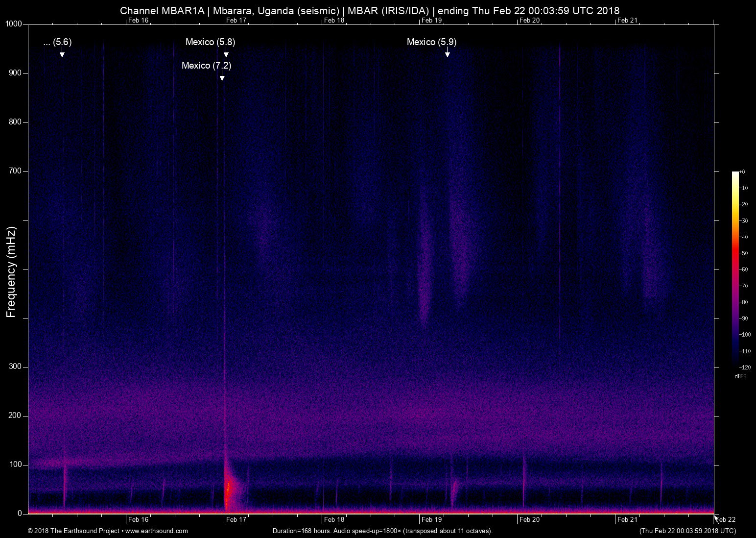Screen dimensions: 756x538
Task: Select the Feb 17 label on bottom axis
Action: 236,520
